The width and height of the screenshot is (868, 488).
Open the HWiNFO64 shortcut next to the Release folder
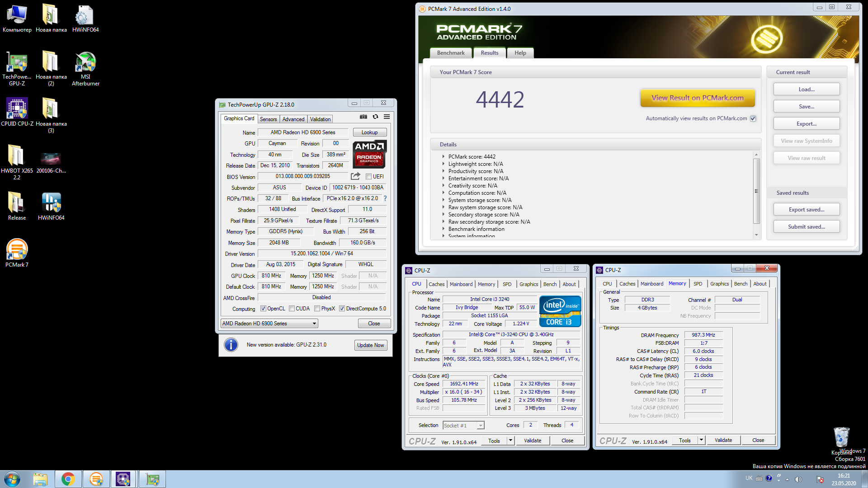click(x=51, y=206)
